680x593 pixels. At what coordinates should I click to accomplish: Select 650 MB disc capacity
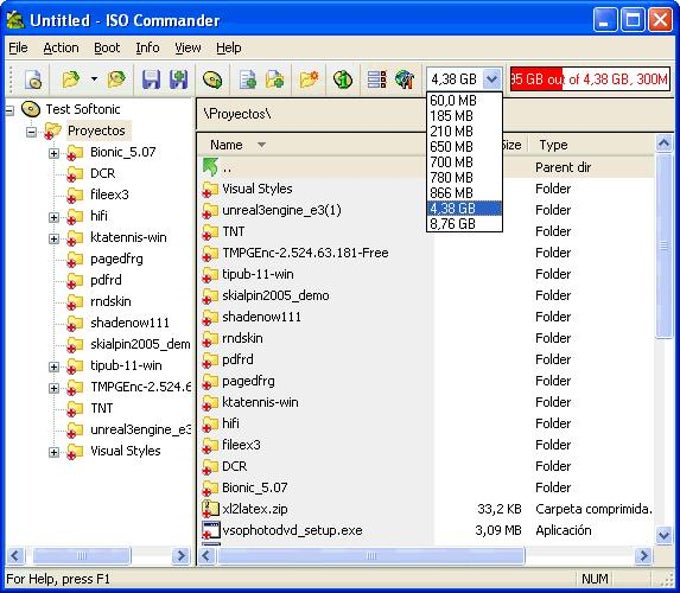click(x=464, y=147)
